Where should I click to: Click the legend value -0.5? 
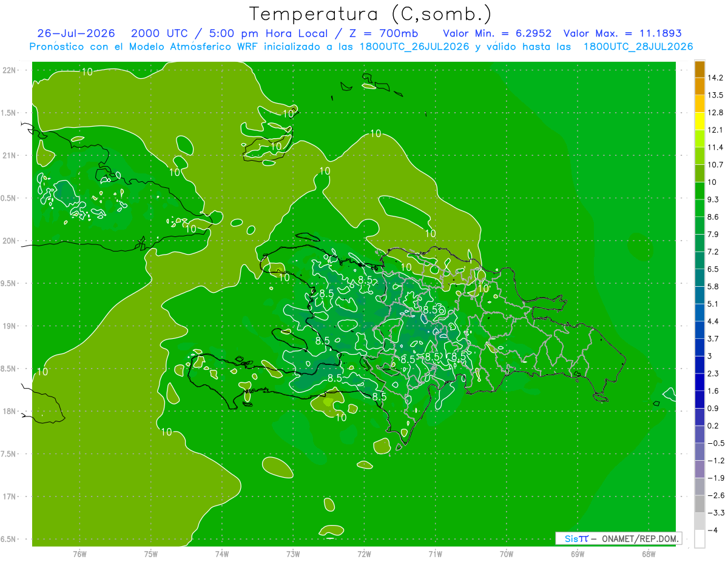click(715, 443)
